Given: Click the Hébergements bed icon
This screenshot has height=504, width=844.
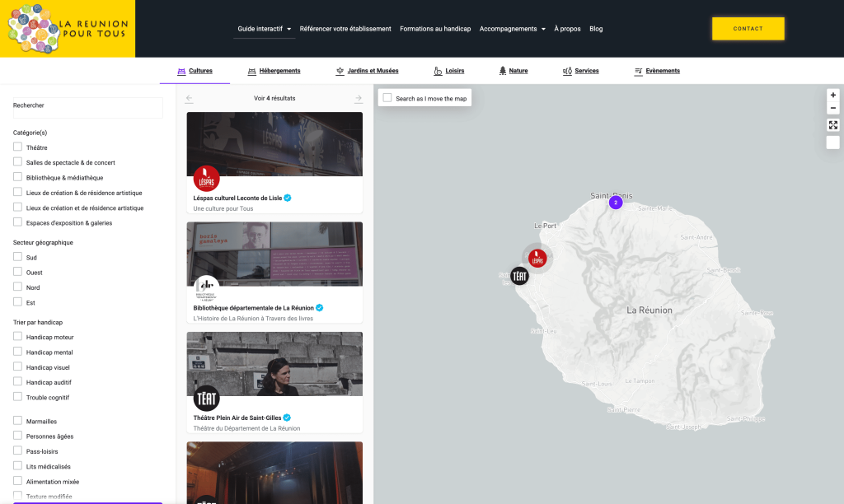Looking at the screenshot, I should pyautogui.click(x=251, y=71).
